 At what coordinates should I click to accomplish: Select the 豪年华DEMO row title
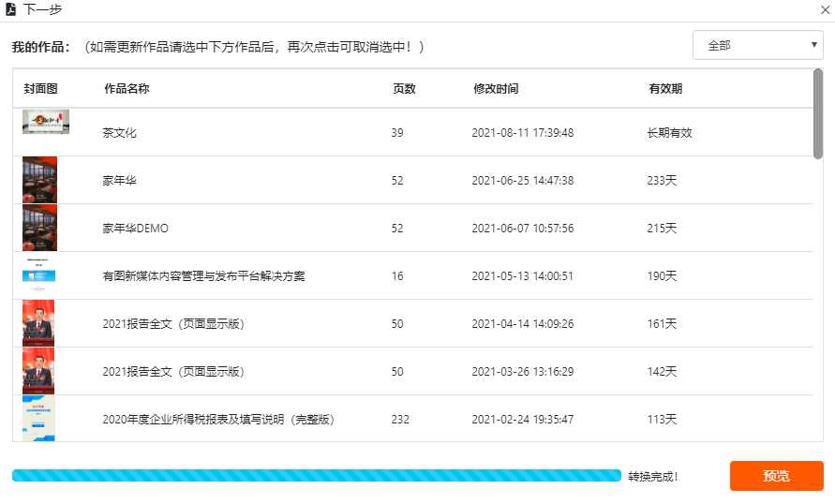[135, 229]
